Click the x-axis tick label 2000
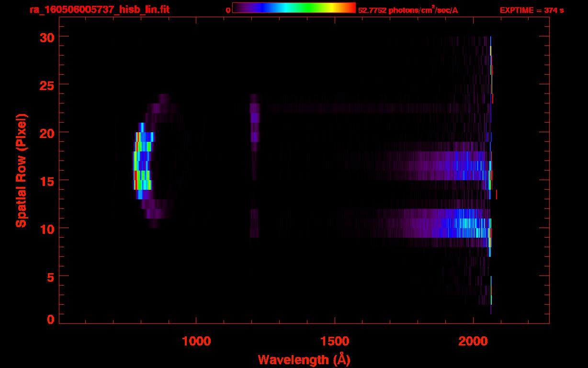Image resolution: width=588 pixels, height=368 pixels. [473, 341]
